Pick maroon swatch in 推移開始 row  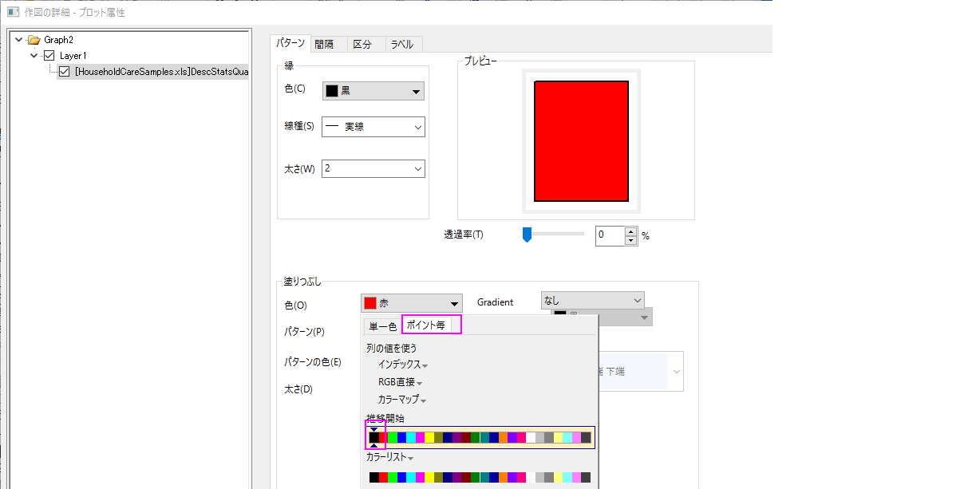click(x=466, y=437)
